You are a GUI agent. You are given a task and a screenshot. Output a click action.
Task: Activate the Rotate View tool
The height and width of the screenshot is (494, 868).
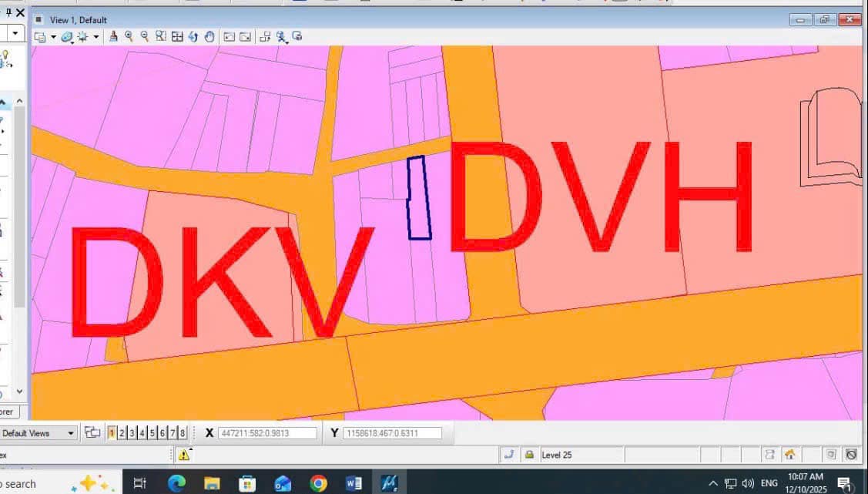click(193, 36)
